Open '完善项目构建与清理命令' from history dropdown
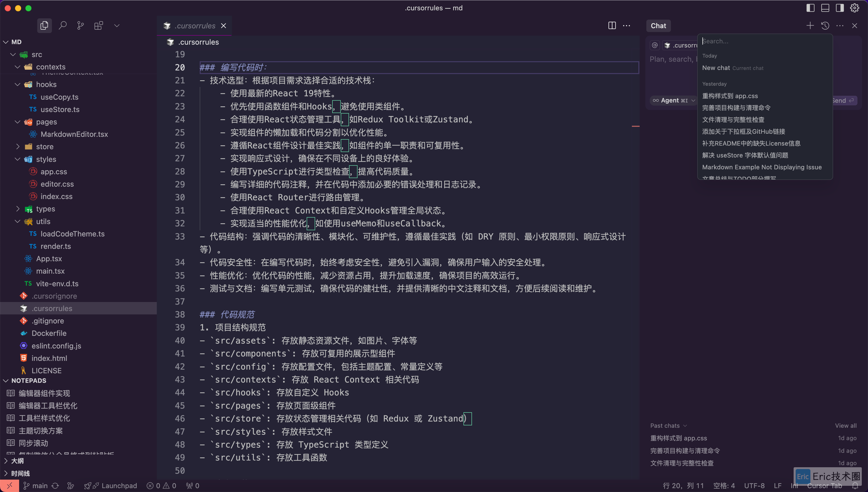This screenshot has height=492, width=868. (x=765, y=108)
